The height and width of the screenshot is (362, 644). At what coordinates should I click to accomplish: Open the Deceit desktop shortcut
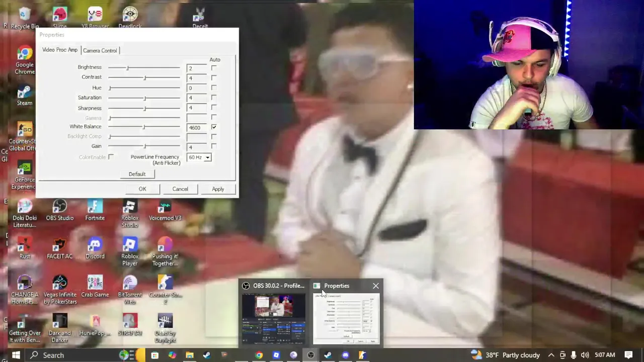click(x=200, y=17)
